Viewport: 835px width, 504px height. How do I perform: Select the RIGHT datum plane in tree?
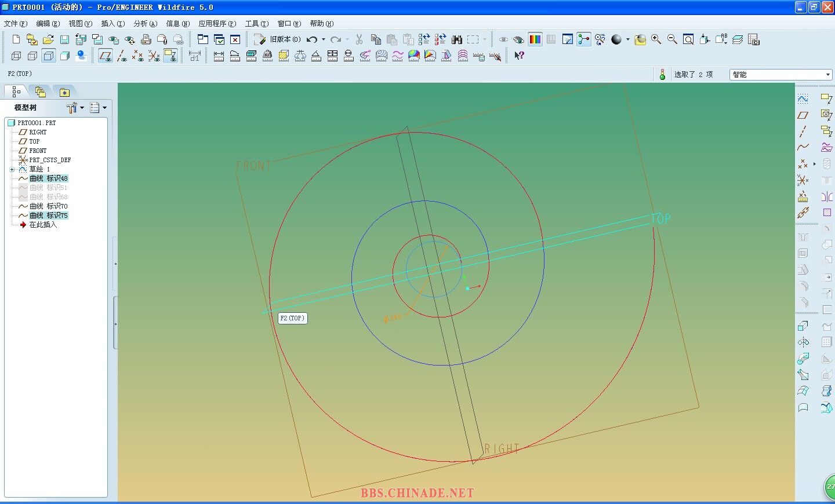tap(38, 132)
